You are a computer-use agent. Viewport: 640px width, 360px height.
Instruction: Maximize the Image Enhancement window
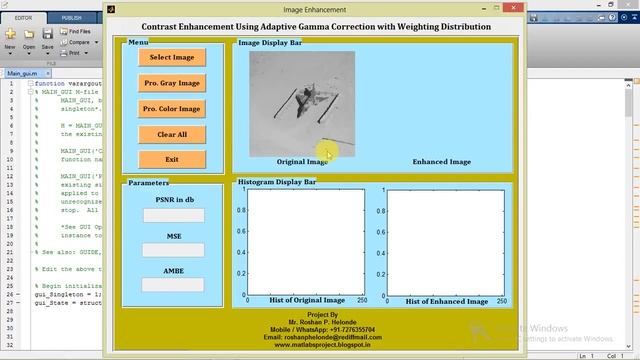tap(497, 9)
